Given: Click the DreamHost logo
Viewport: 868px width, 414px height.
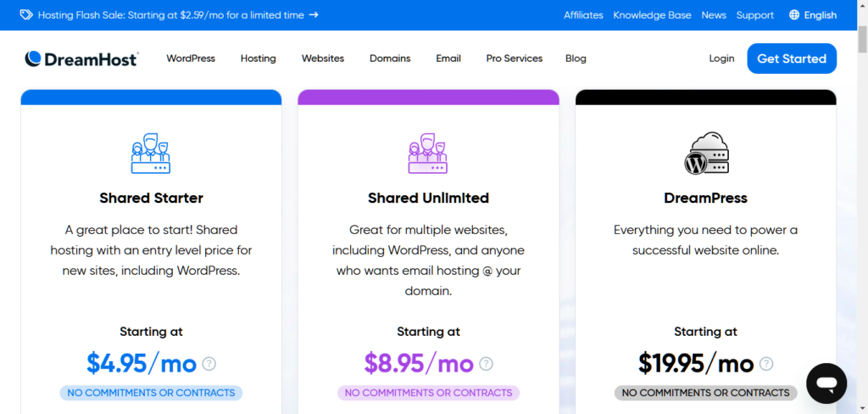Looking at the screenshot, I should coord(81,59).
